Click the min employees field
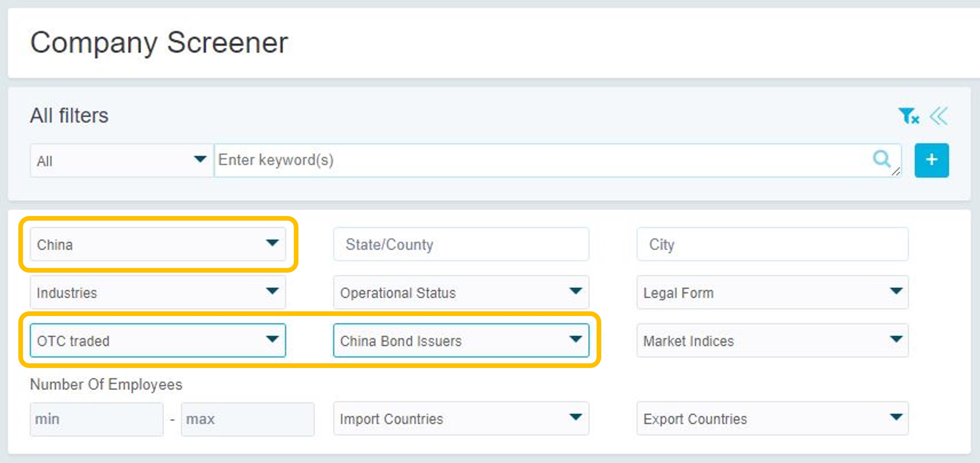The image size is (980, 463). tap(96, 419)
